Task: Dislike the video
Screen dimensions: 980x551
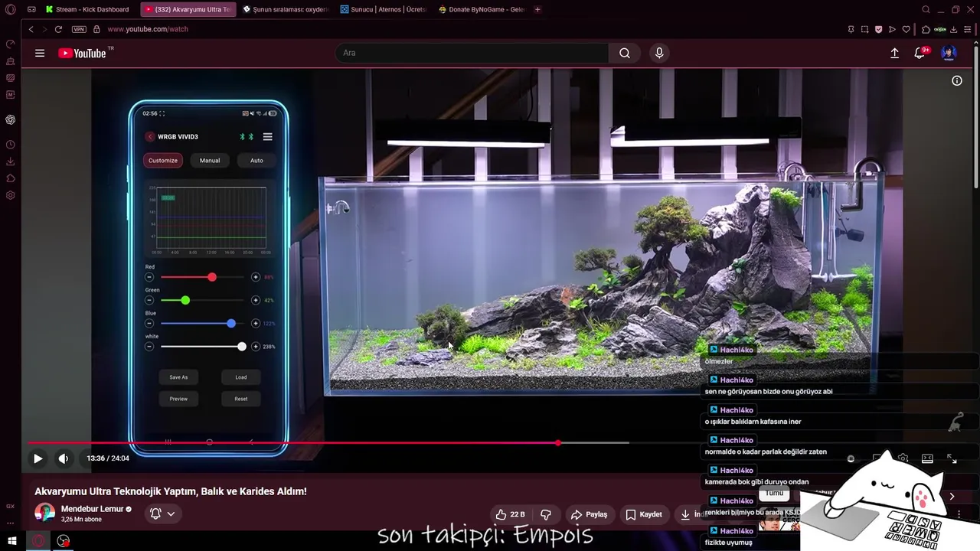Action: click(546, 514)
